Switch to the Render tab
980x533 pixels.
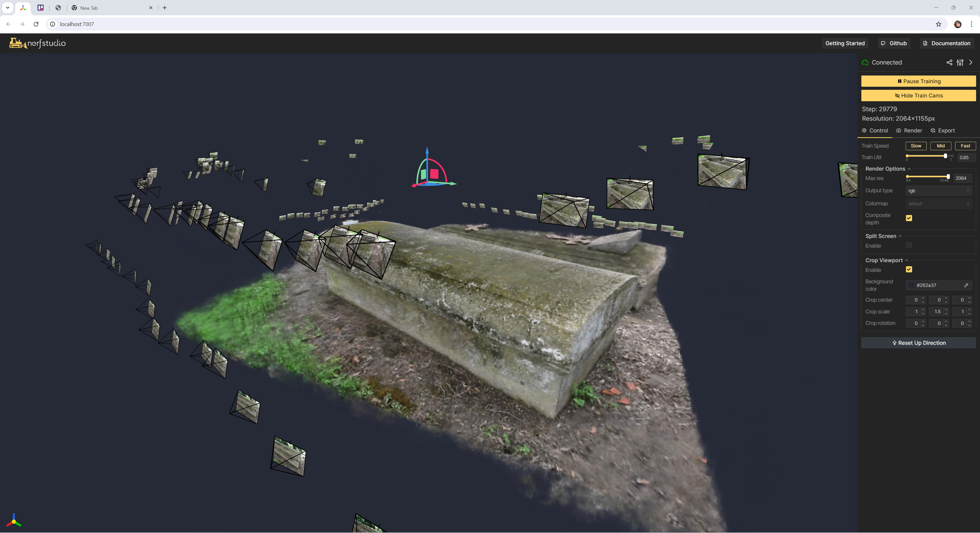[x=909, y=130]
